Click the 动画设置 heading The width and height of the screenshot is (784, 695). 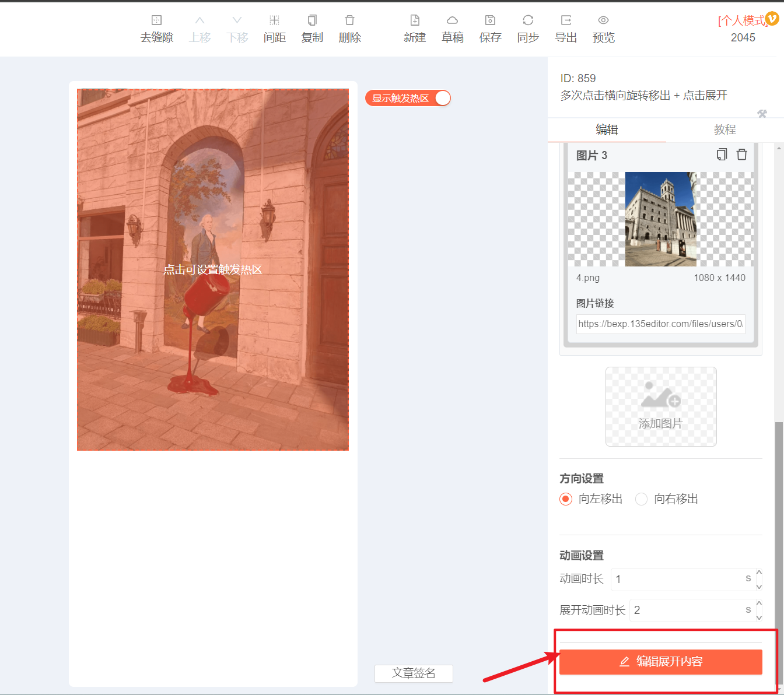[582, 556]
